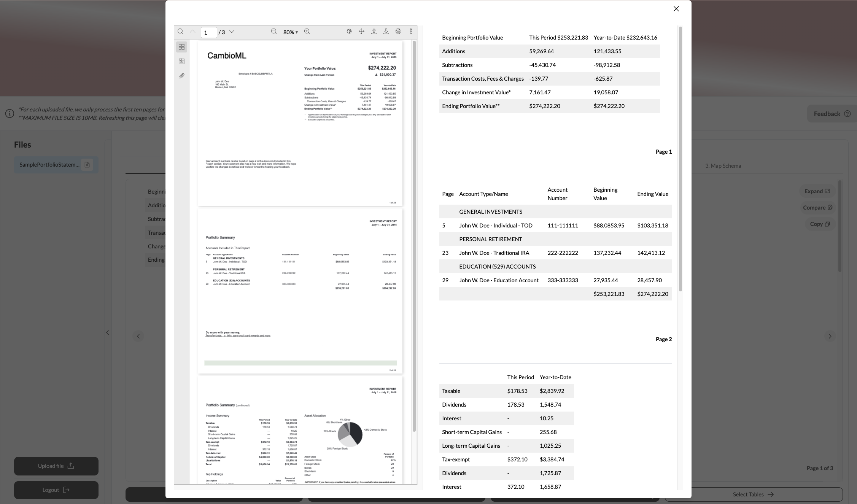Click the search icon in PDF toolbar

tap(180, 32)
